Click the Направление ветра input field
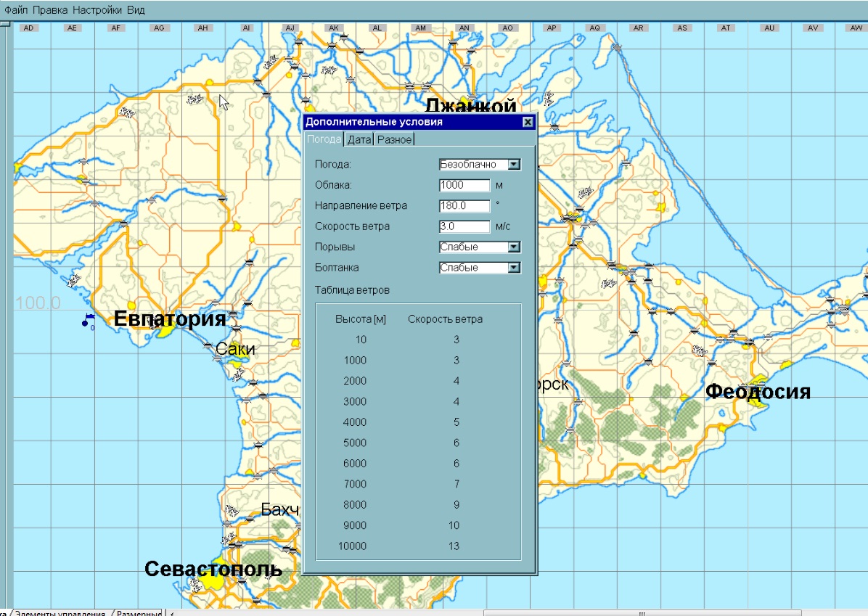This screenshot has height=616, width=868. 464,206
